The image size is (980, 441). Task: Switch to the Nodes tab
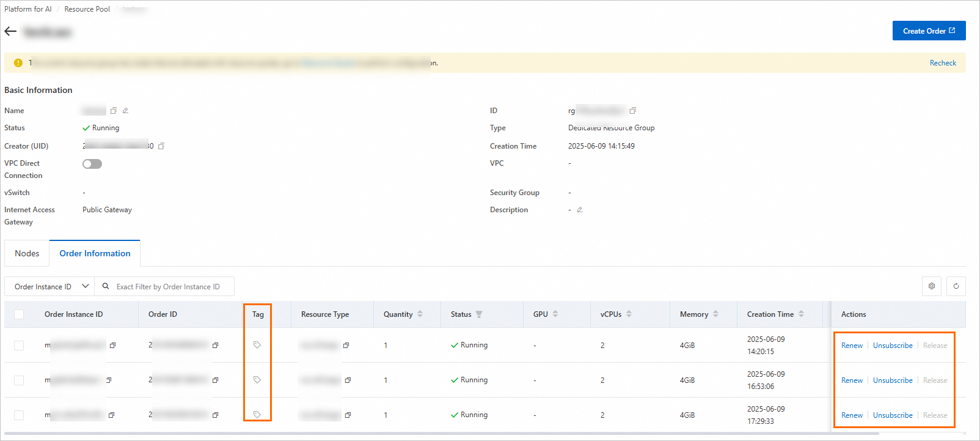coord(27,253)
